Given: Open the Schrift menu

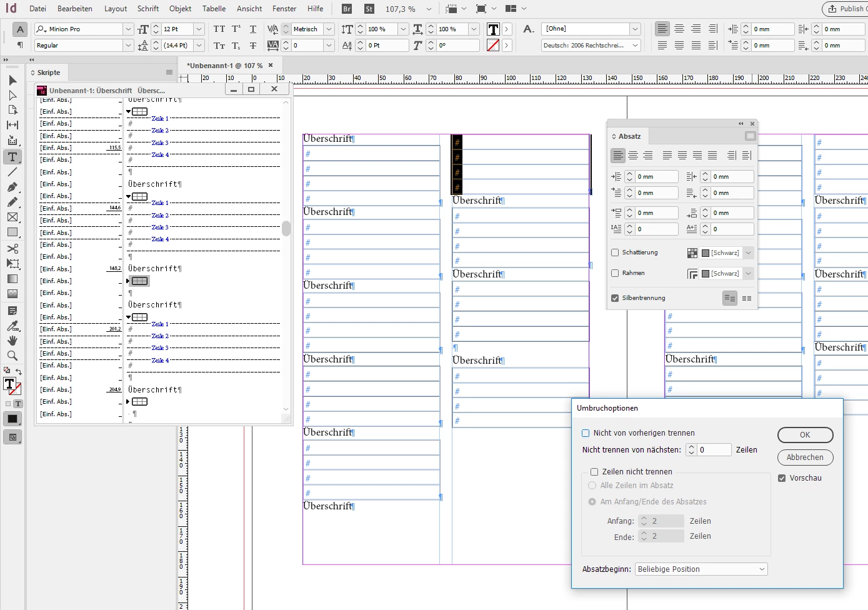Looking at the screenshot, I should [x=148, y=9].
